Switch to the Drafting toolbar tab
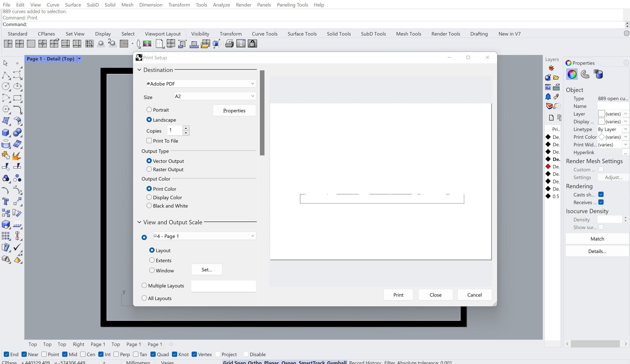 [479, 34]
